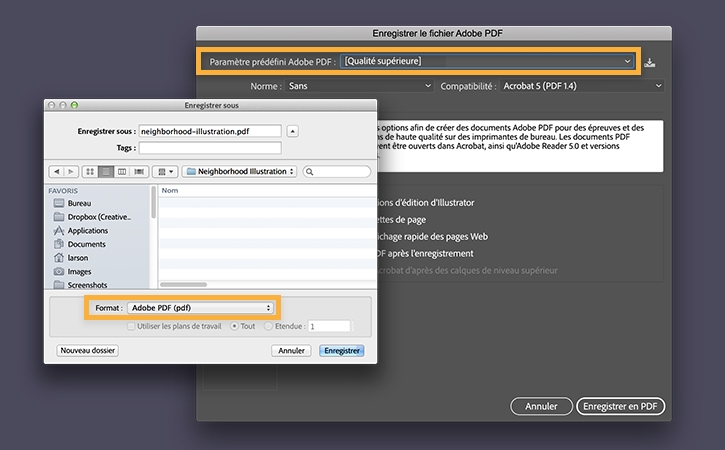Switch to column view in save dialog

tap(122, 172)
